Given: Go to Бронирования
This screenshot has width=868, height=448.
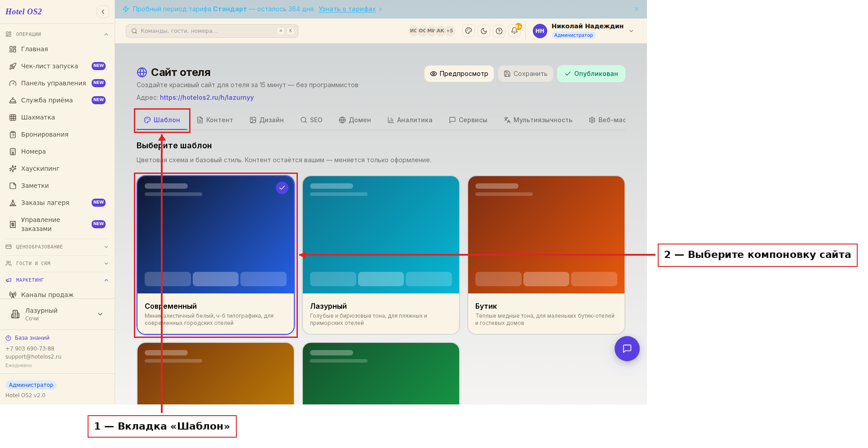Looking at the screenshot, I should (x=57, y=134).
